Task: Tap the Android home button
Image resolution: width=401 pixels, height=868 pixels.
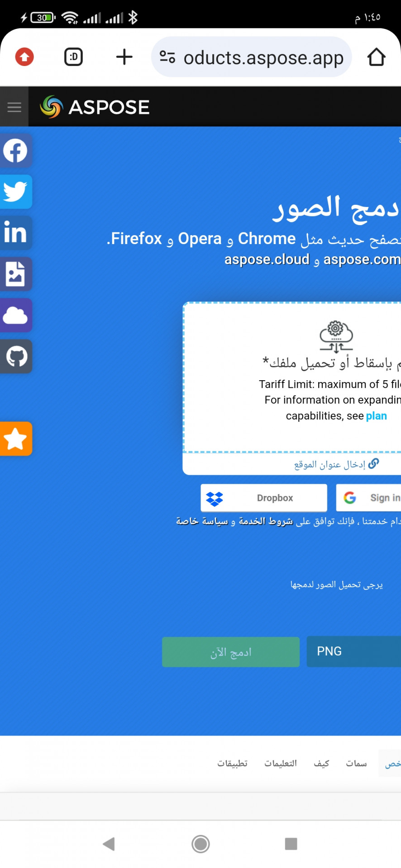Action: coord(200,844)
